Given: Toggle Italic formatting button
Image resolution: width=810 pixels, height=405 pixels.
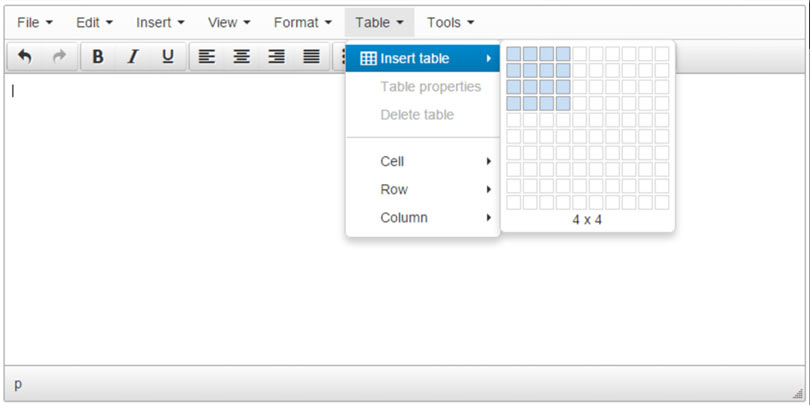Looking at the screenshot, I should (x=133, y=56).
